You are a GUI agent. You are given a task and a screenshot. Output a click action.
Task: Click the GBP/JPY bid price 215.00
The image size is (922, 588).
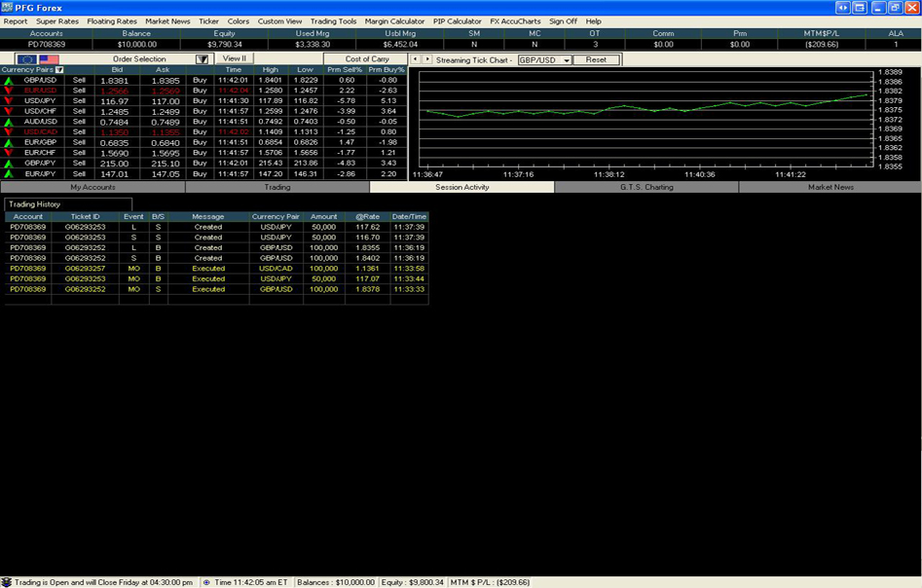(x=114, y=164)
